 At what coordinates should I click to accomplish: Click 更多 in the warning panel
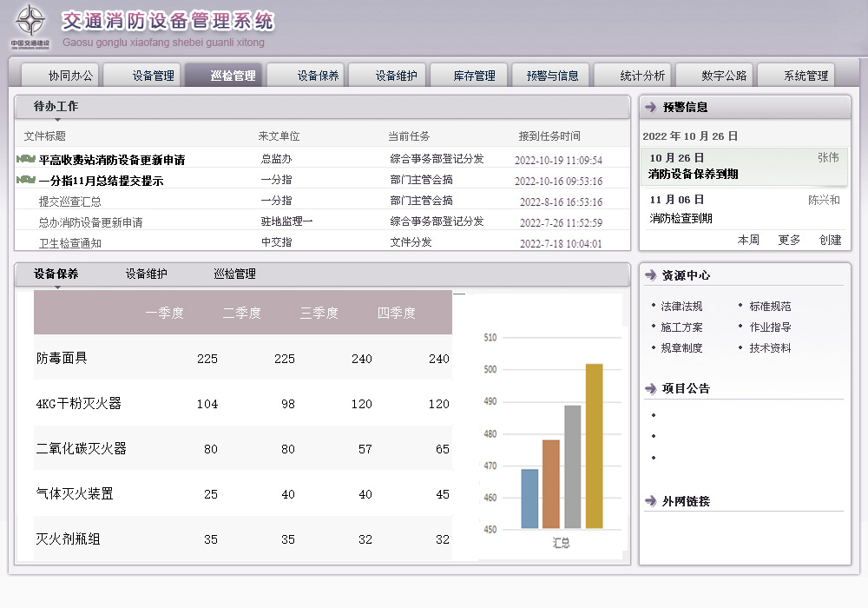click(789, 240)
